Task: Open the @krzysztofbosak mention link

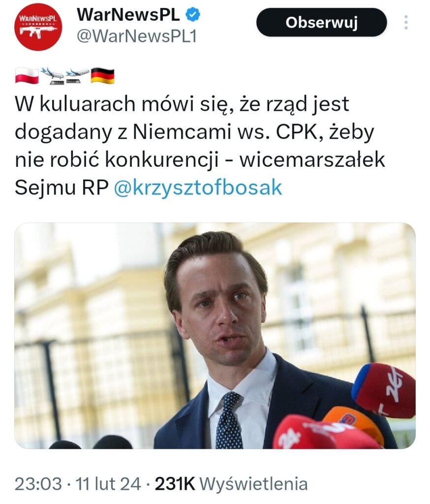Action: tap(198, 187)
